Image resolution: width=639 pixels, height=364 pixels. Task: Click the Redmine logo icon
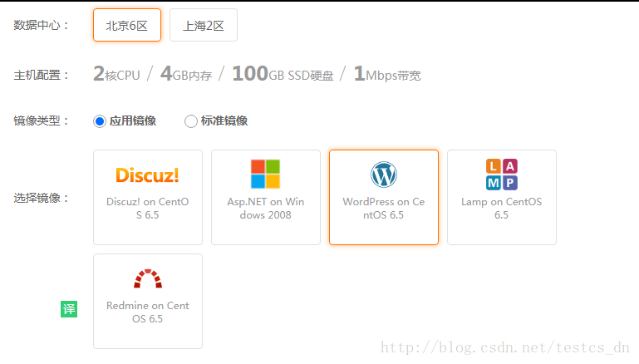148,278
